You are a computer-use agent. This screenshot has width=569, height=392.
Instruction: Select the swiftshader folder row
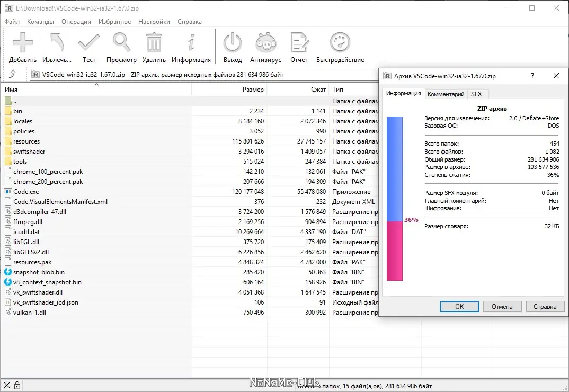[190, 152]
